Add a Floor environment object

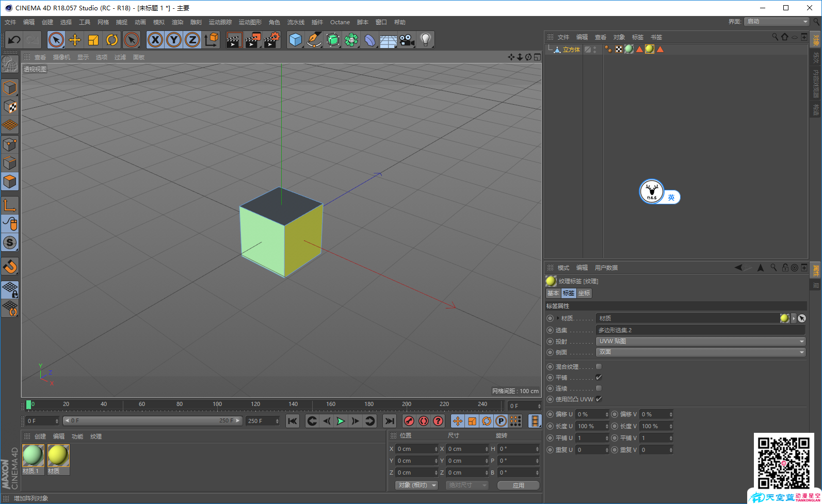tap(389, 40)
